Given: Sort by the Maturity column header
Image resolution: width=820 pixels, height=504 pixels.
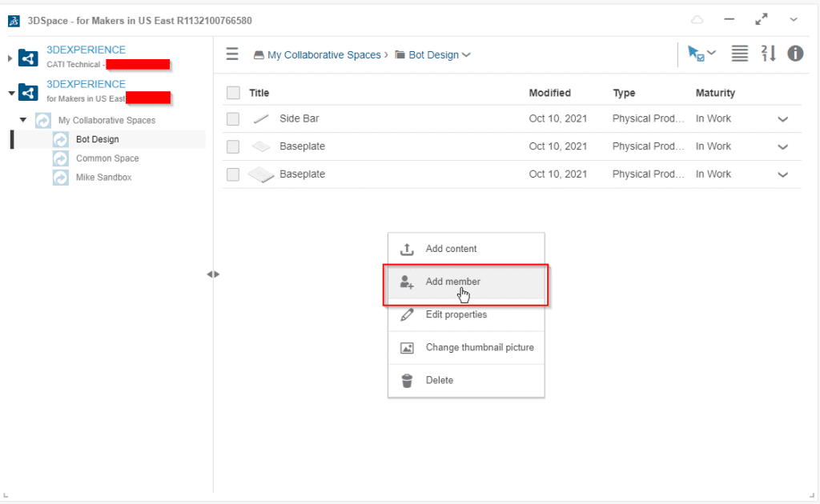Looking at the screenshot, I should [715, 93].
